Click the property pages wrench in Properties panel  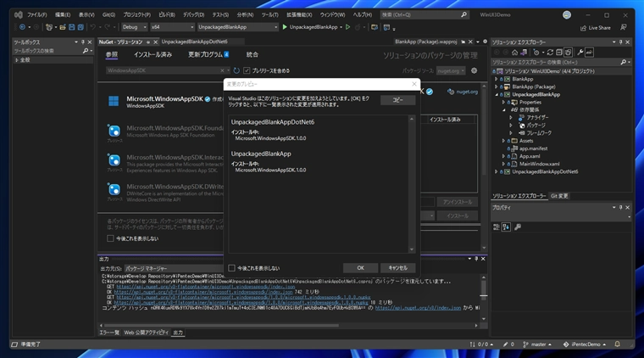[x=518, y=227]
